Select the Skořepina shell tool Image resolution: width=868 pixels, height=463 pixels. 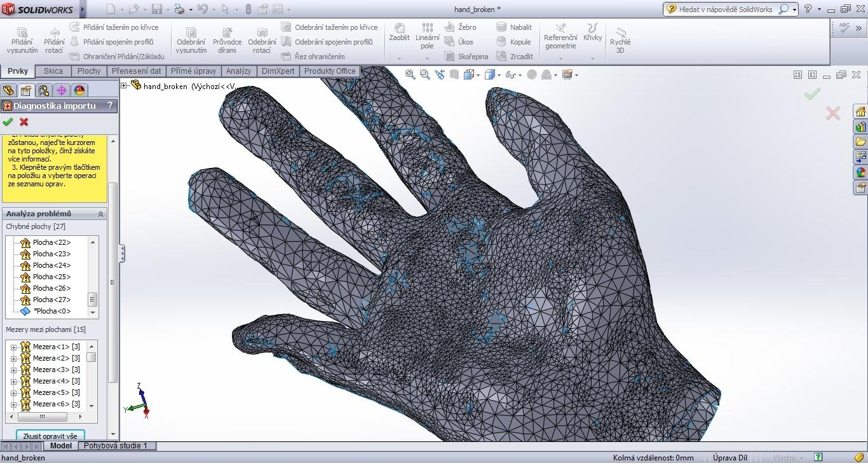coord(466,57)
